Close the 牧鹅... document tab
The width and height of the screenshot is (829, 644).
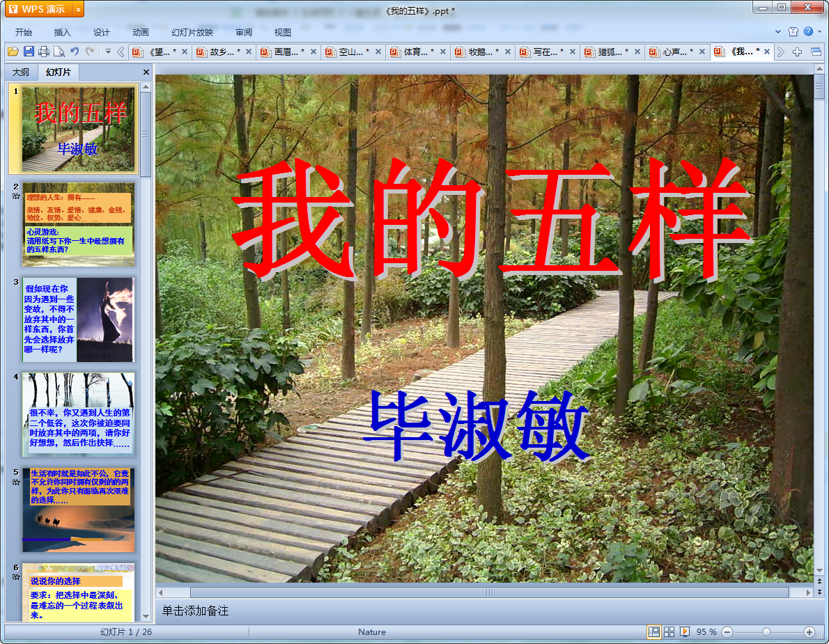(x=508, y=52)
